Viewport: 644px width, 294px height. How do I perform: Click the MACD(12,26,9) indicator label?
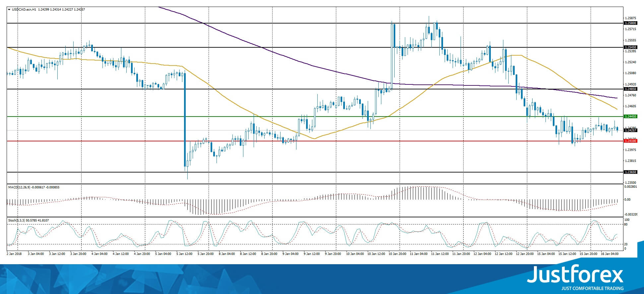[x=19, y=187]
